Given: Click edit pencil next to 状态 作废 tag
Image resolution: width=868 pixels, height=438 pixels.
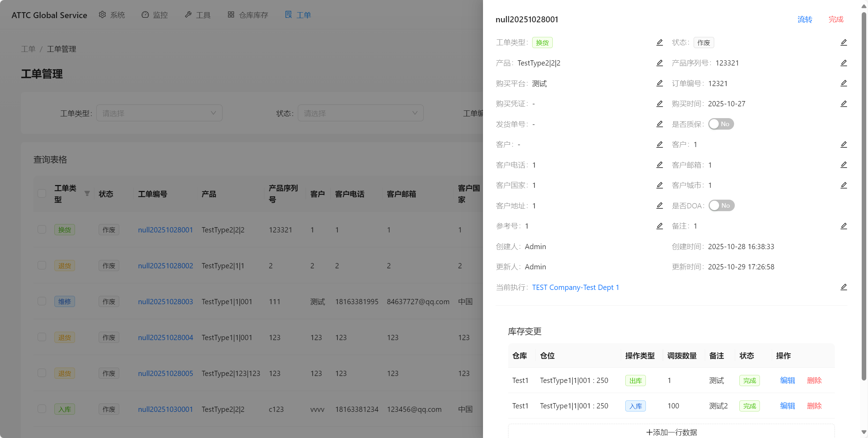Looking at the screenshot, I should pos(843,43).
